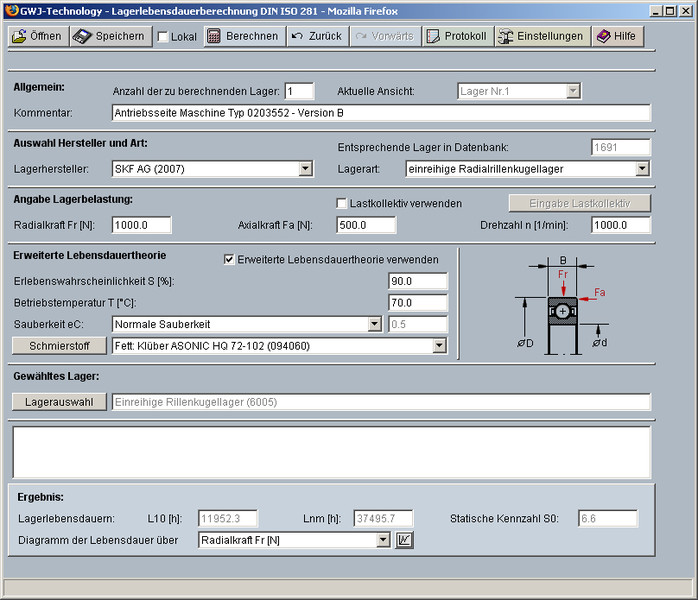This screenshot has width=698, height=600.
Task: Run calculation with Berechnen icon
Action: (213, 36)
